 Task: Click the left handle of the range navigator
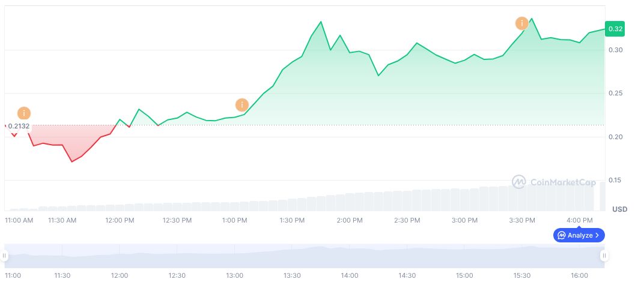(5, 256)
